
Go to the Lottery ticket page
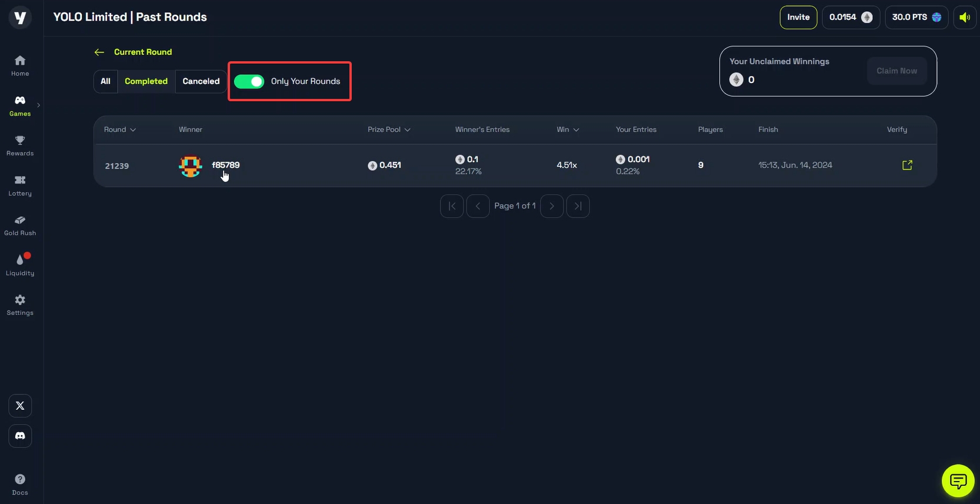click(20, 185)
